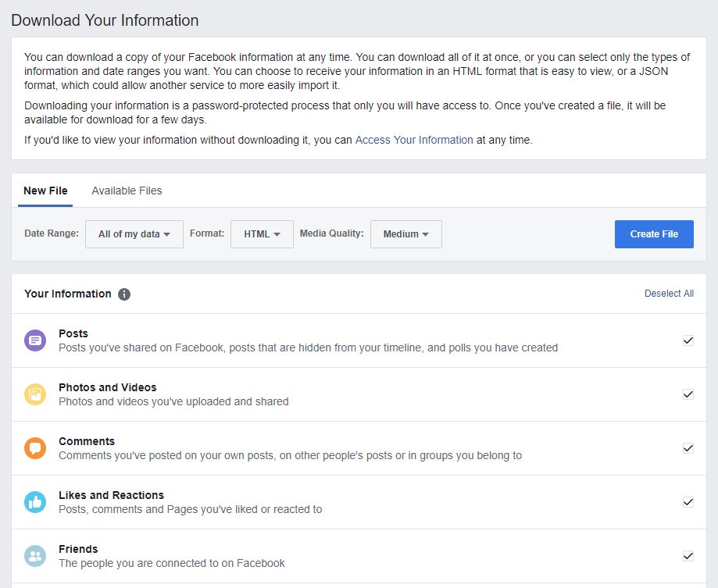This screenshot has width=718, height=588.
Task: Toggle the Likes and Reactions checkbox
Action: click(688, 502)
